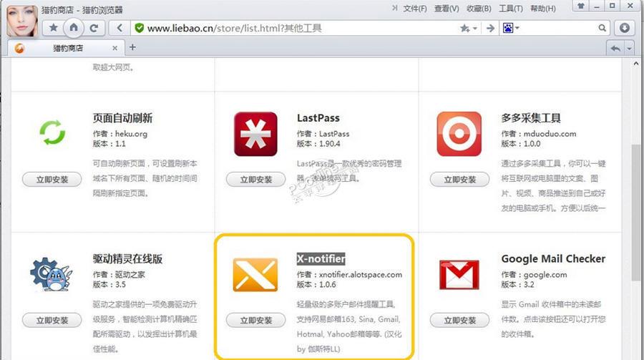Click the author text google.com

click(545, 275)
